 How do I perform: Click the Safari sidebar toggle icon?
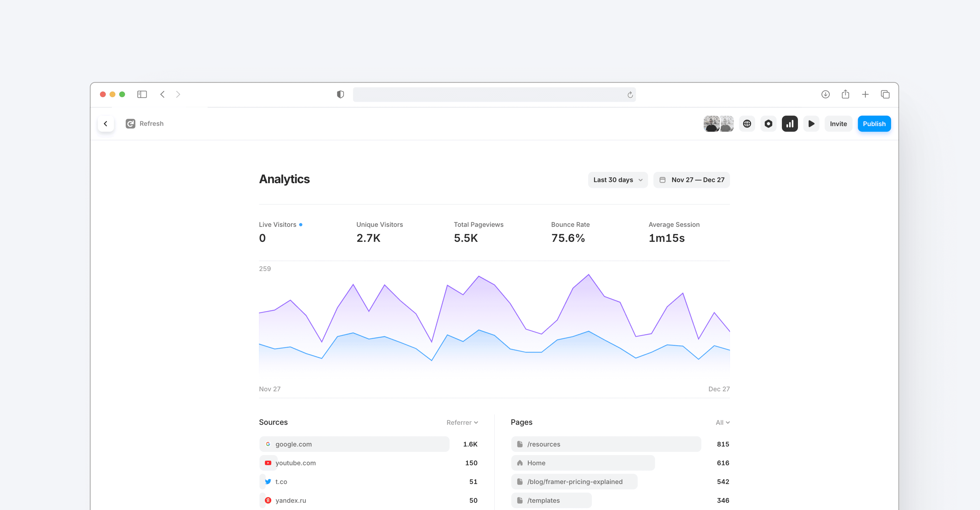click(x=142, y=94)
